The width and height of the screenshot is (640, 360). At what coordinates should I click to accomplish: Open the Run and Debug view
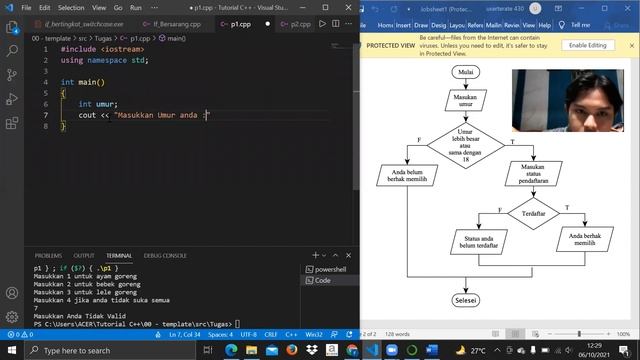pyautogui.click(x=12, y=99)
